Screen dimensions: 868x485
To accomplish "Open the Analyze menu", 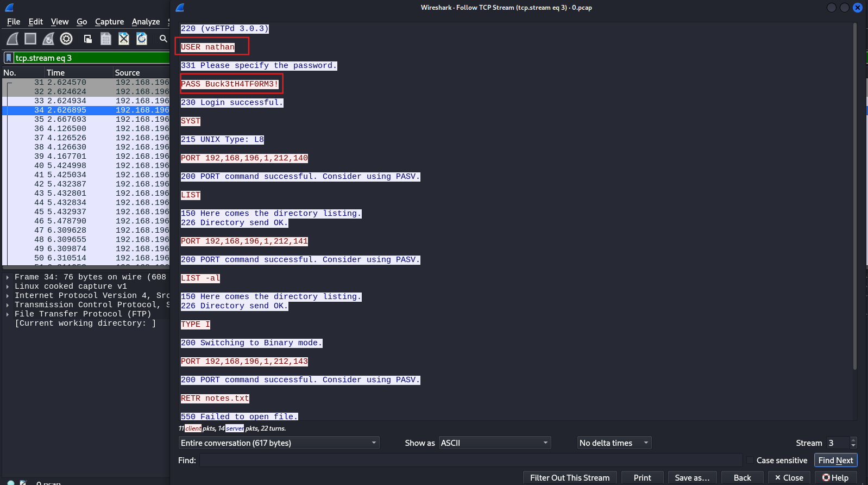I will [x=146, y=22].
